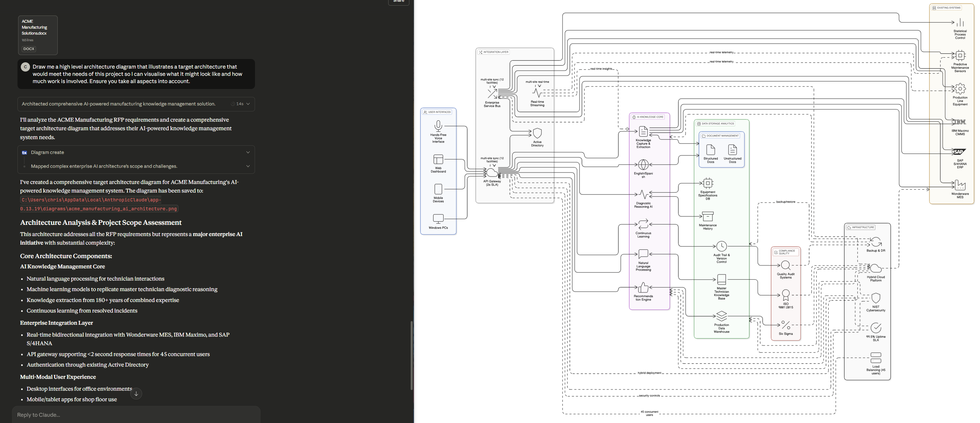The height and width of the screenshot is (423, 980).
Task: Click the Active Directory shield icon
Action: tap(537, 133)
